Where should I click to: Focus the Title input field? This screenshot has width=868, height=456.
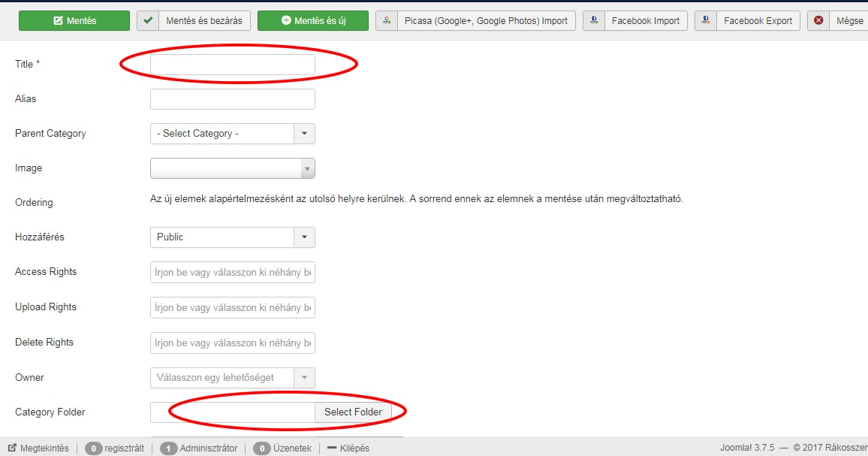coord(233,65)
